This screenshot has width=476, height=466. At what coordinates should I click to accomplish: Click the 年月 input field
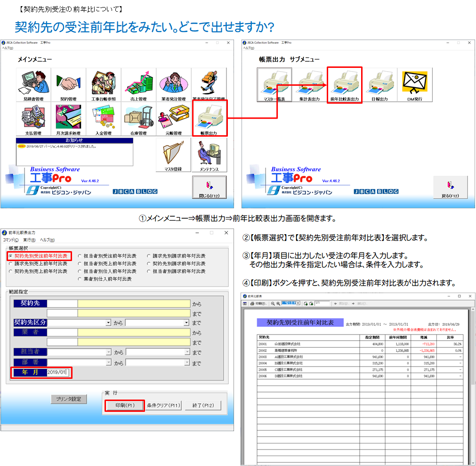pos(58,372)
